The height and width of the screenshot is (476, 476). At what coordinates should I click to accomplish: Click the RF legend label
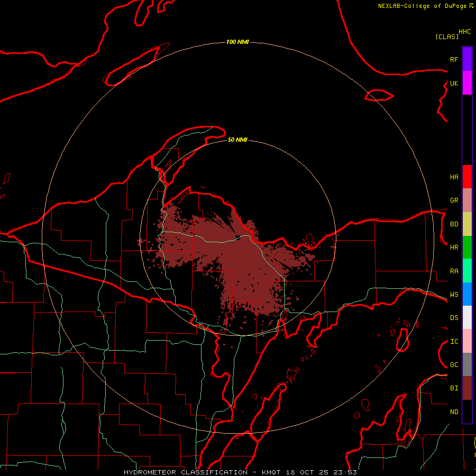point(454,59)
